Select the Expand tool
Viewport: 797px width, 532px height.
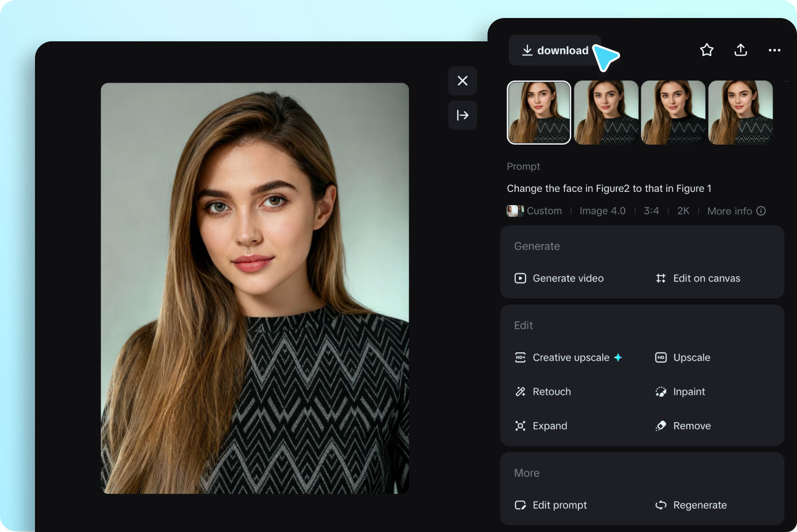point(541,426)
